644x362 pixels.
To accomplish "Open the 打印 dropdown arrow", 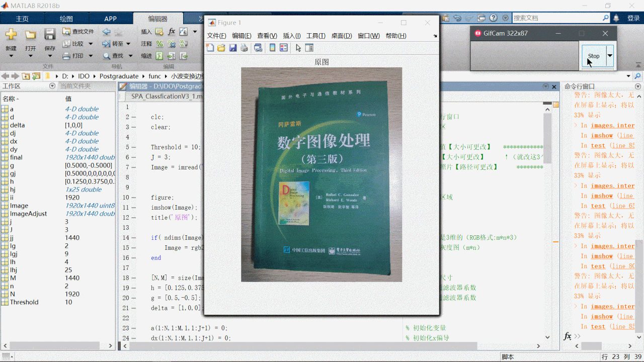I will click(x=91, y=56).
